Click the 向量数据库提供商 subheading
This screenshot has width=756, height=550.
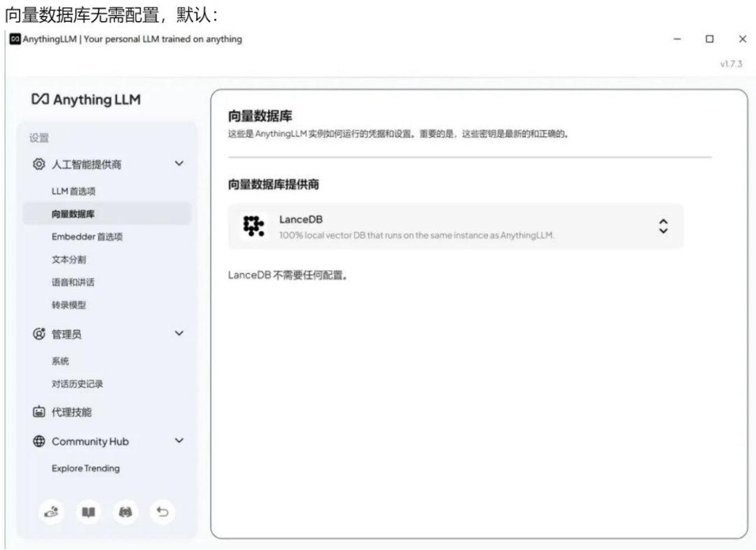[x=274, y=184]
